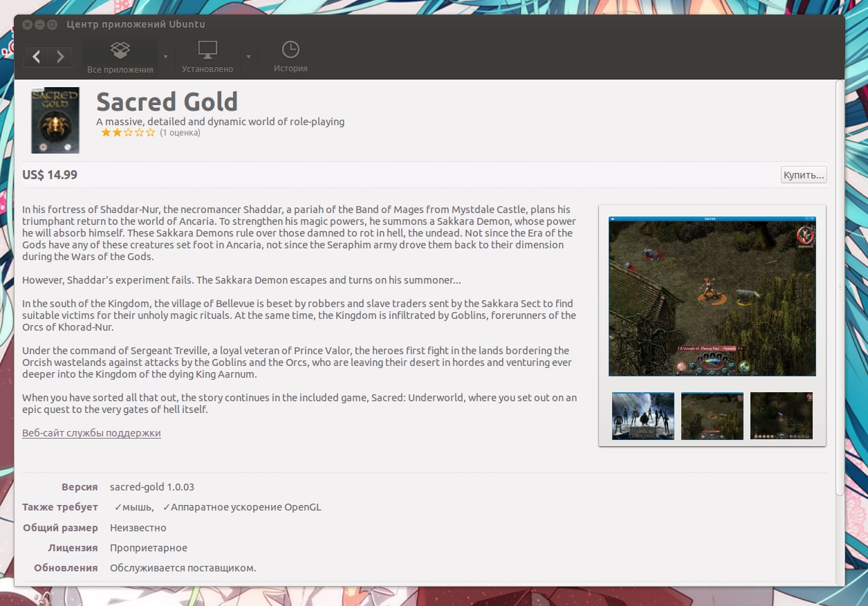The width and height of the screenshot is (868, 606).
Task: Click the Sacred Gold box art icon
Action: pyautogui.click(x=55, y=120)
